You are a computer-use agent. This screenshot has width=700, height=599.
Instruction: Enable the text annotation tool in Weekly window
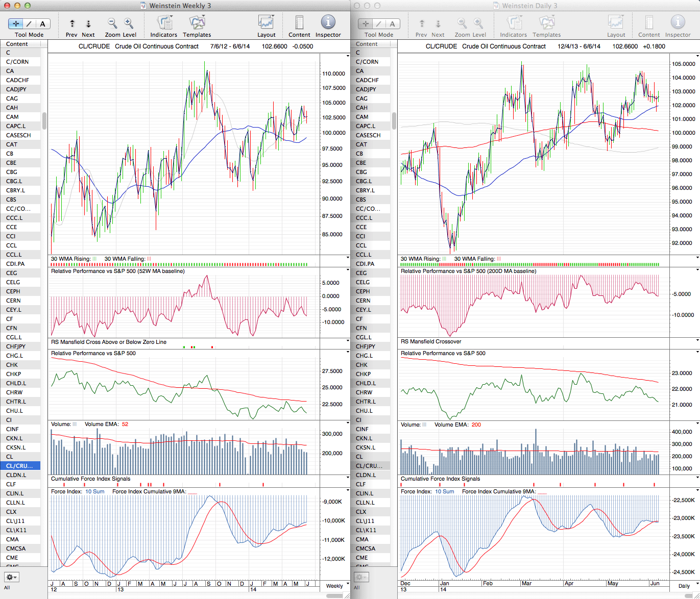pyautogui.click(x=42, y=24)
